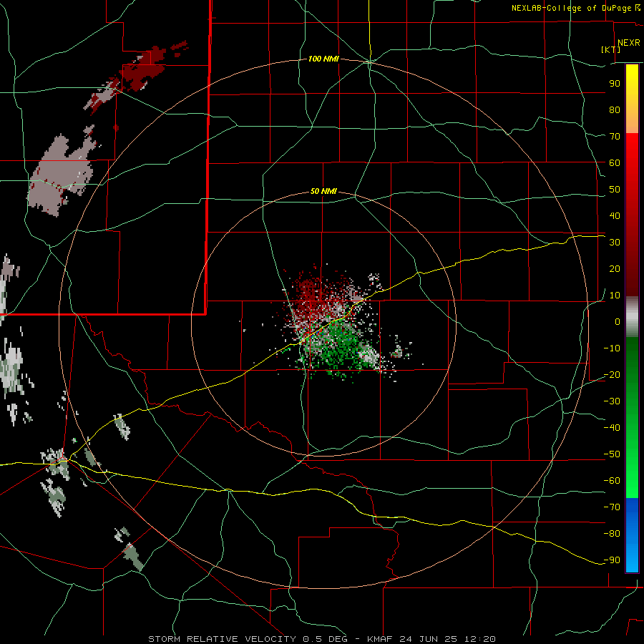
Task: Select the -50 value on velocity scale
Action: pyautogui.click(x=612, y=454)
